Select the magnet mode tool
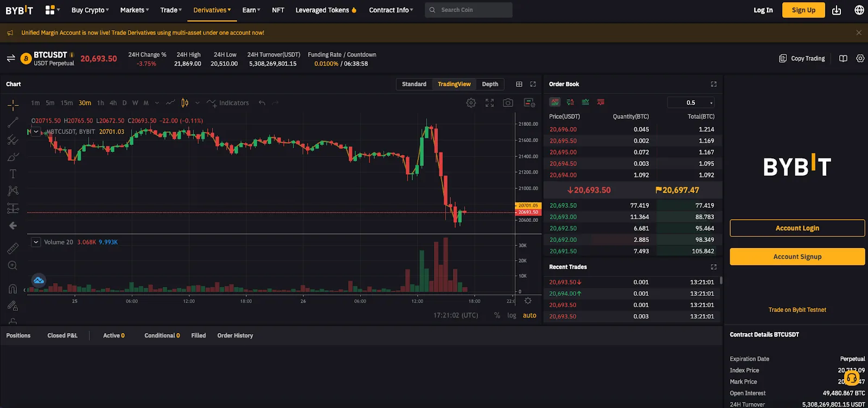The height and width of the screenshot is (408, 868). click(13, 289)
